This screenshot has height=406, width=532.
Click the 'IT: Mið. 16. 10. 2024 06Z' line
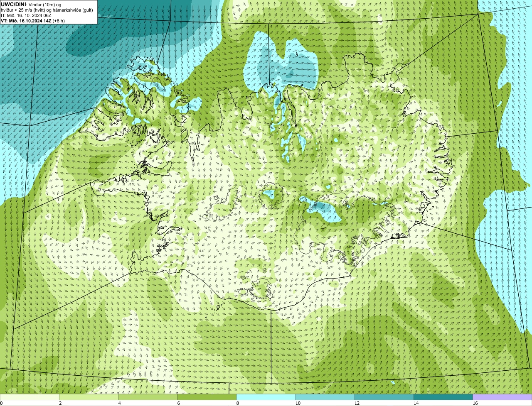click(x=26, y=15)
